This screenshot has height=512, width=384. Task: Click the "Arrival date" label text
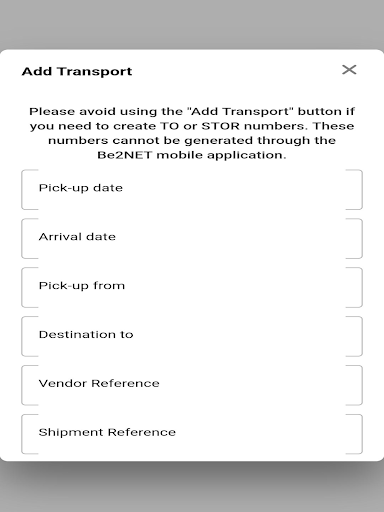pyautogui.click(x=77, y=237)
